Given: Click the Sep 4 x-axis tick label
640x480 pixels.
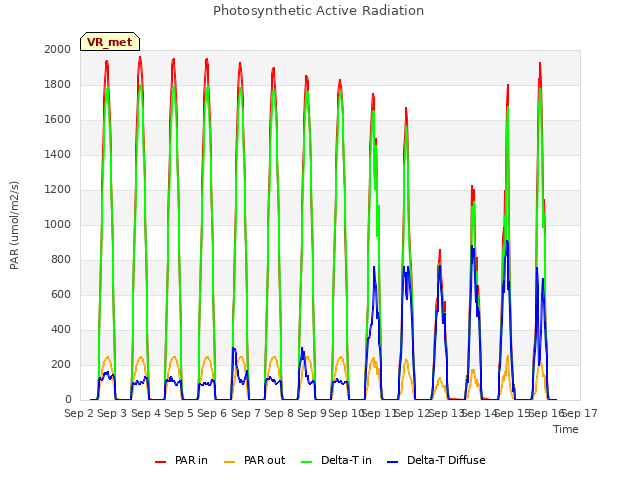Looking at the screenshot, I should [x=146, y=413].
